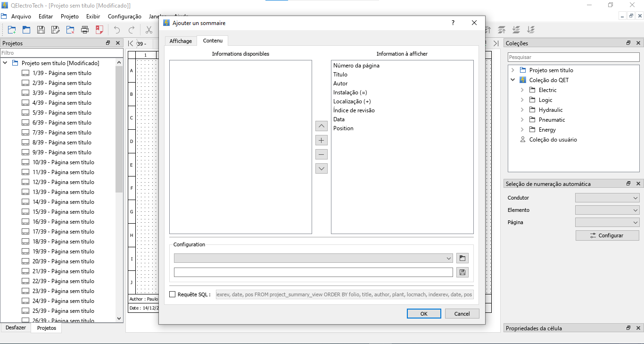Click the save configuration floppy disk icon
This screenshot has width=644, height=344.
click(462, 272)
